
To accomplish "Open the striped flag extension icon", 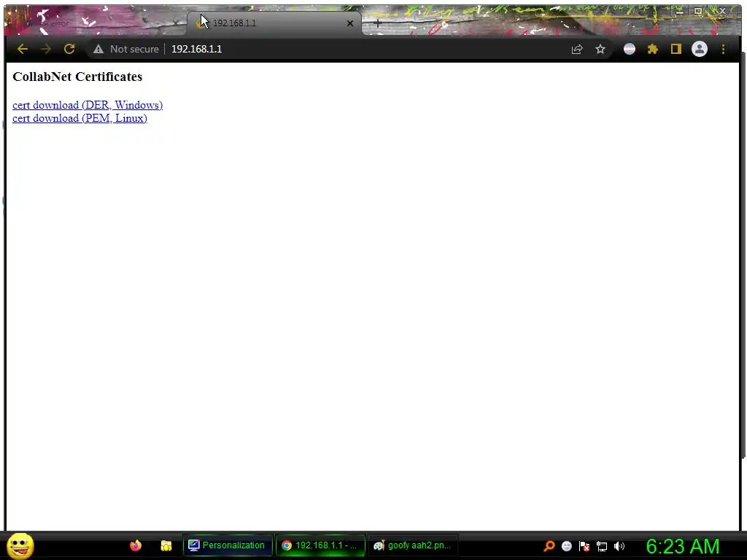I will click(630, 49).
